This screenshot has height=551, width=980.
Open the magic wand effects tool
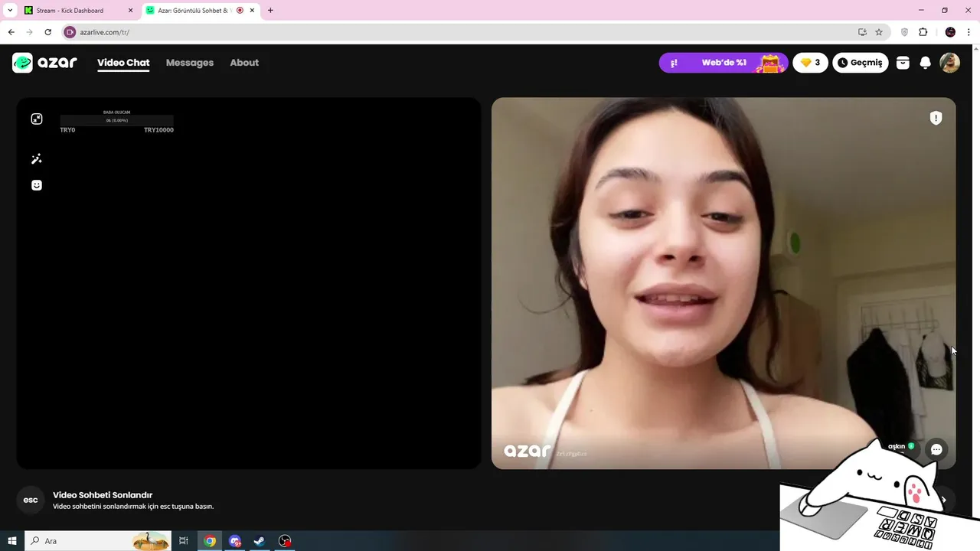tap(37, 159)
